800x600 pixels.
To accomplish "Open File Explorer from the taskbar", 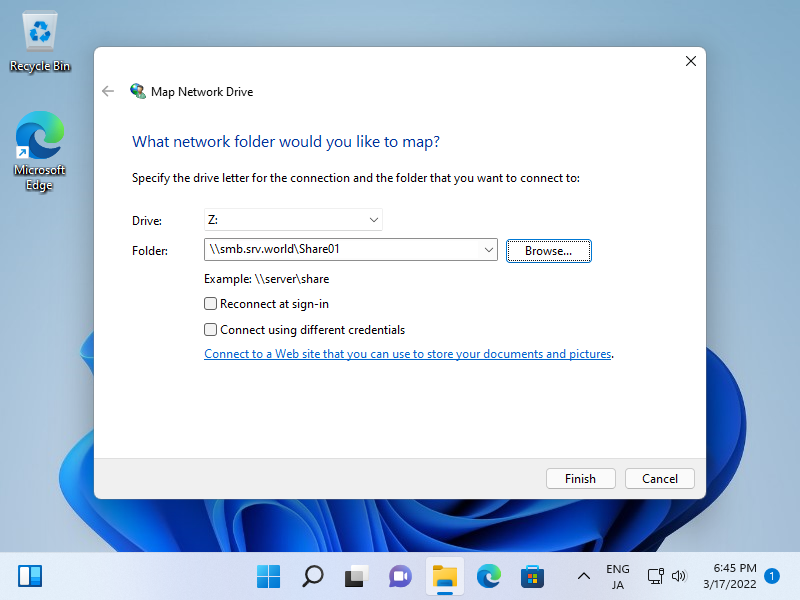I will point(444,576).
